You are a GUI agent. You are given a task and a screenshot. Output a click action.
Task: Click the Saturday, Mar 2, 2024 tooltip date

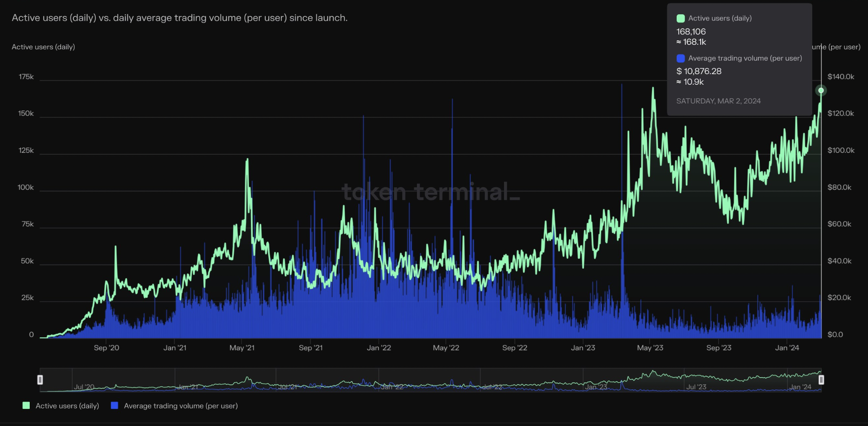718,101
